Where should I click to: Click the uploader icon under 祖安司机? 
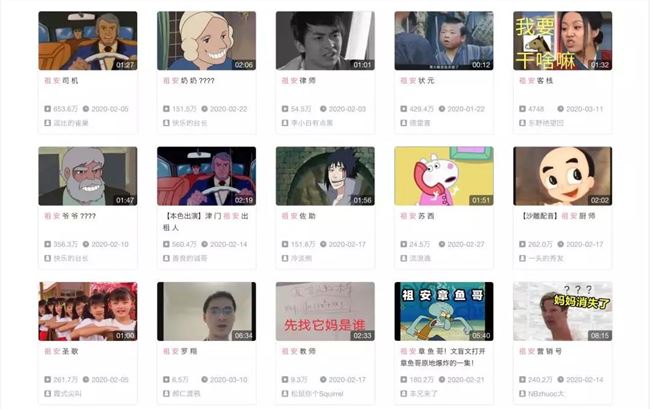(47, 123)
